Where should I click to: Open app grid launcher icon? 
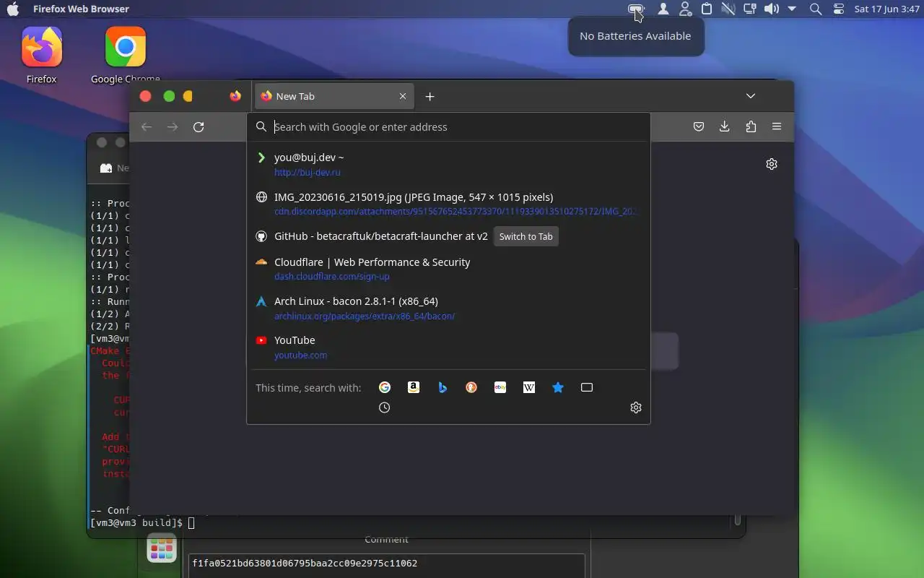tap(162, 548)
